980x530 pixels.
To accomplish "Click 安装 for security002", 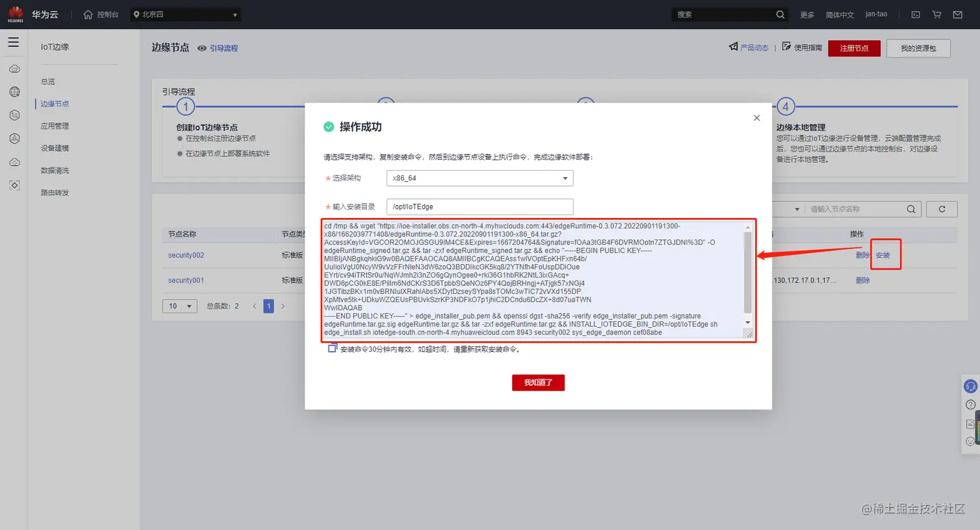I will click(883, 255).
